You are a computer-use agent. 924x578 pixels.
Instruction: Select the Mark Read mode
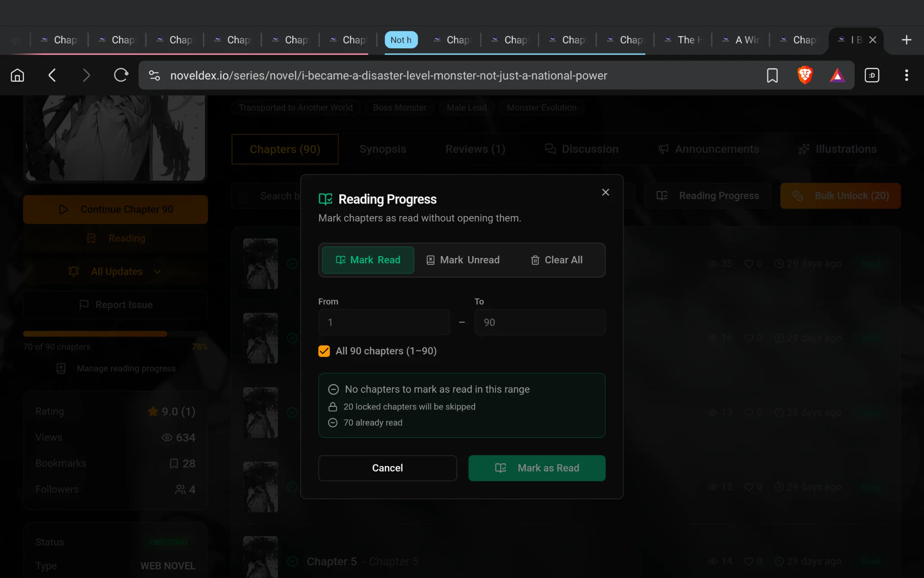(x=368, y=260)
